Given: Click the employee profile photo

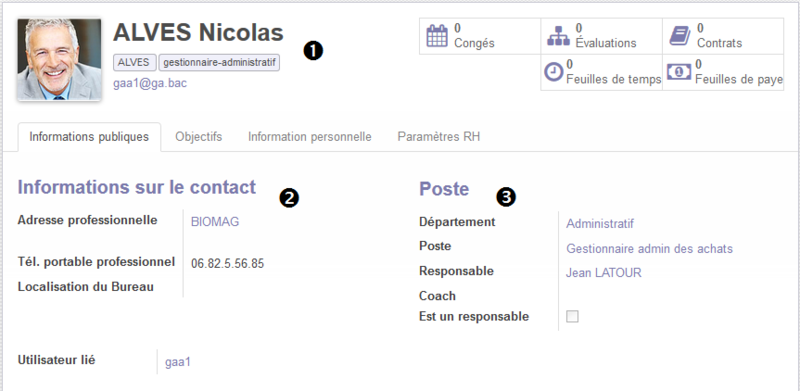Looking at the screenshot, I should (59, 60).
